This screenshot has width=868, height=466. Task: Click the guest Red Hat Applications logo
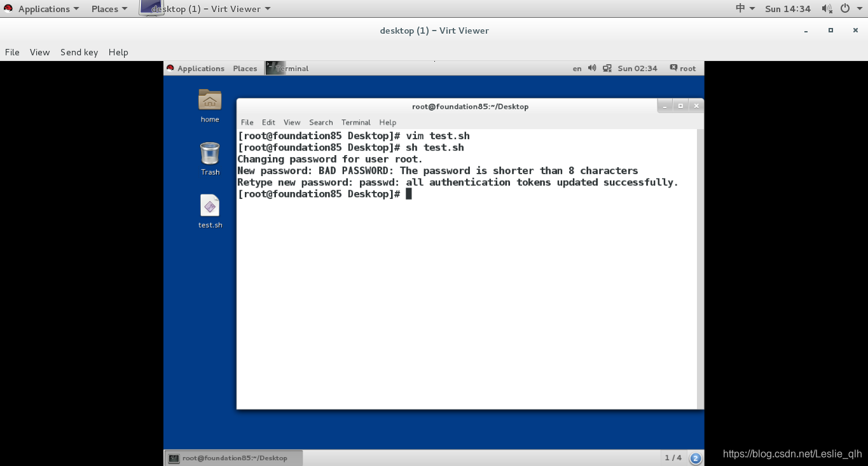[170, 68]
